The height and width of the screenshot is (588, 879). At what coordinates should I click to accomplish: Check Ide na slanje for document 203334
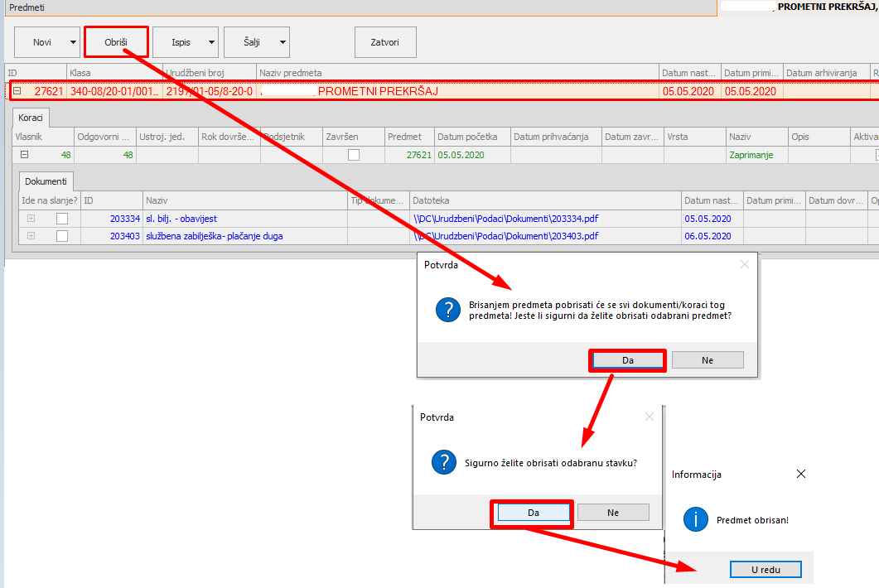pyautogui.click(x=62, y=219)
